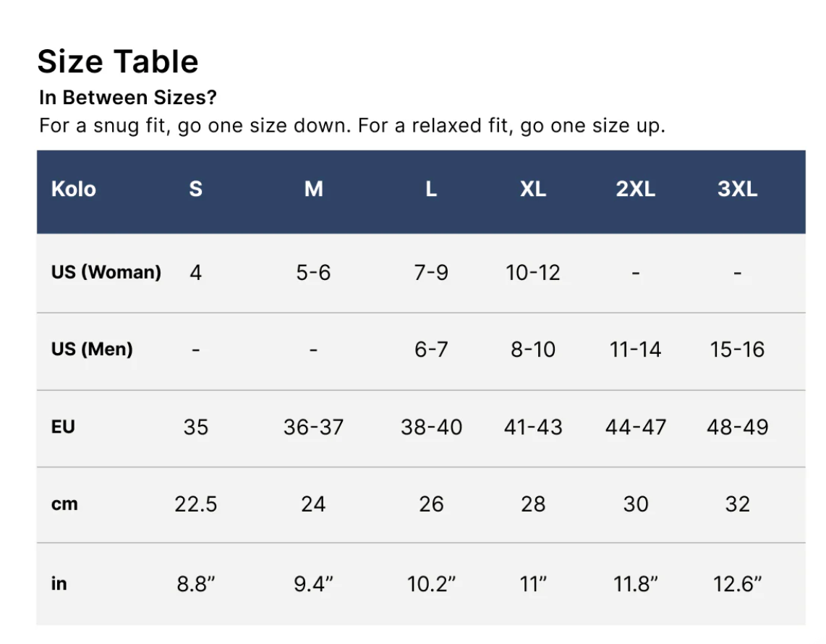This screenshot has height=644, width=826.
Task: Click the Size Table heading
Action: (118, 62)
